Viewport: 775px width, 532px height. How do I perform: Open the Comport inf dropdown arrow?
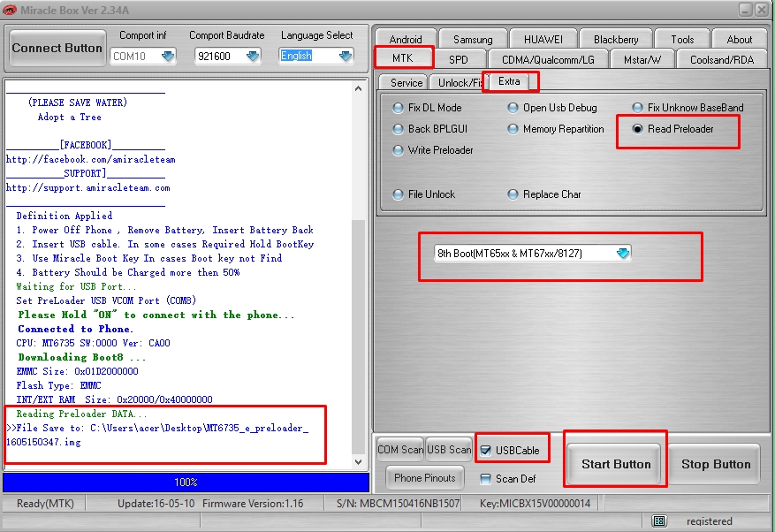click(168, 56)
